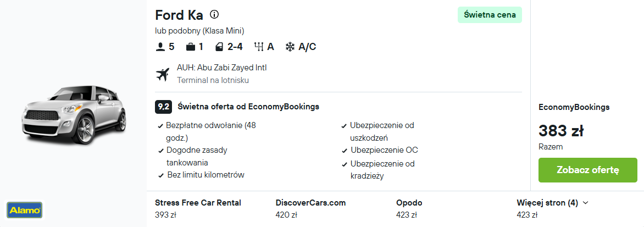Click the luggage bag icon
The width and height of the screenshot is (644, 227).
pos(190,47)
